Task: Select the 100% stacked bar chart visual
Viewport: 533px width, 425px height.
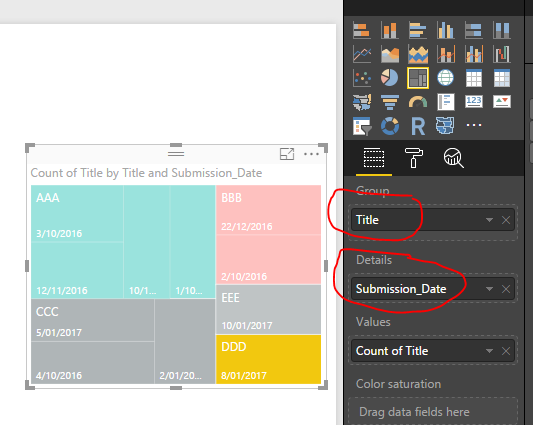Action: [474, 30]
